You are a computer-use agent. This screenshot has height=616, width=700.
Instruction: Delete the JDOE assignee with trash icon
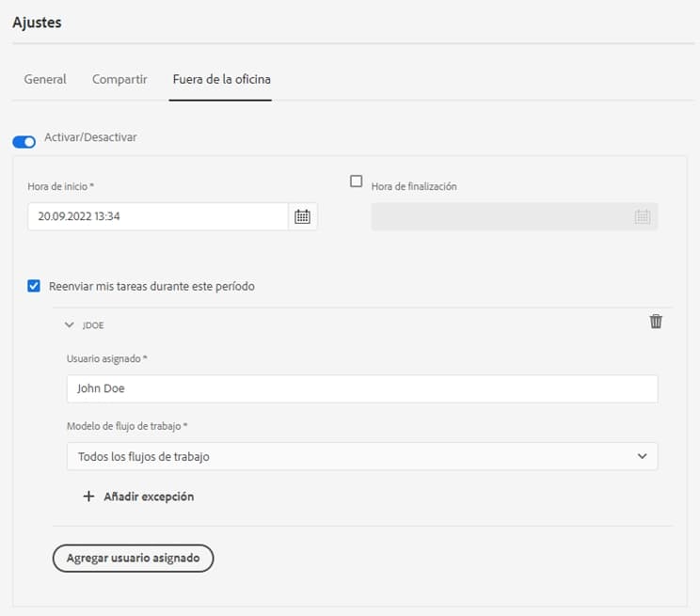(x=656, y=322)
